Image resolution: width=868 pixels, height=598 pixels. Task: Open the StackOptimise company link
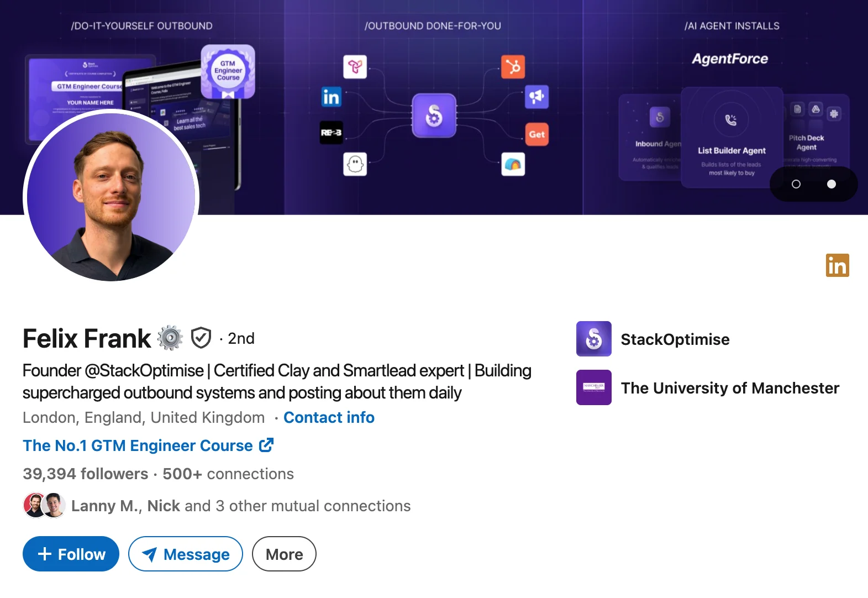tap(653, 339)
